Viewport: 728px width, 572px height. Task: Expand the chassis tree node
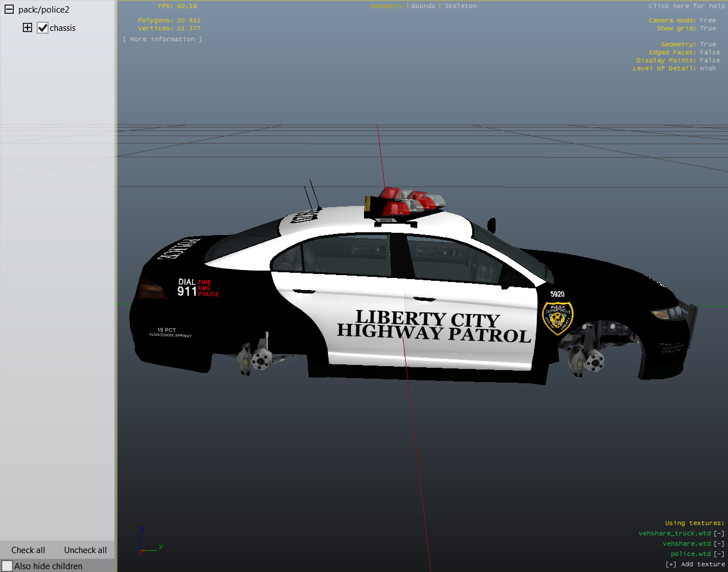(x=27, y=27)
